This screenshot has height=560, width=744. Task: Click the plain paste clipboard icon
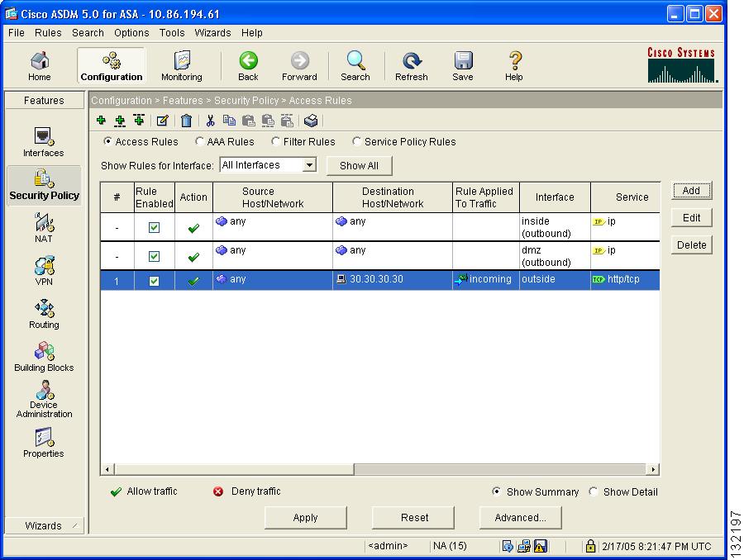click(248, 121)
